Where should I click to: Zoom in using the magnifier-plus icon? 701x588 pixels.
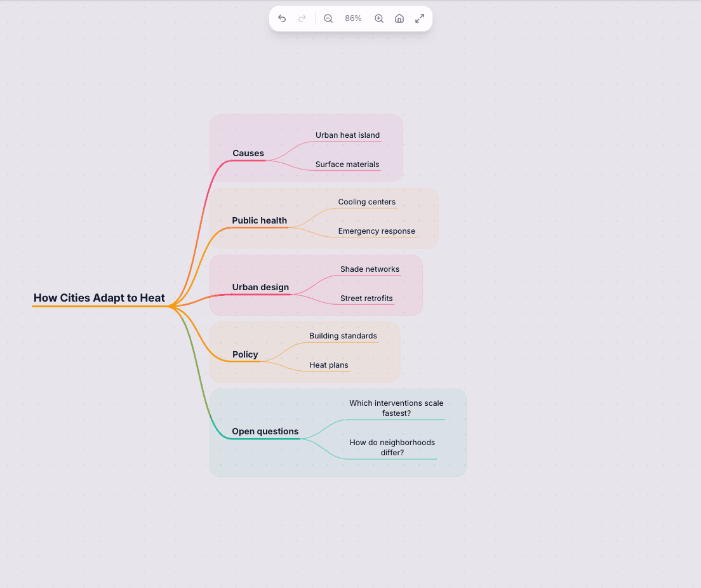pos(379,18)
